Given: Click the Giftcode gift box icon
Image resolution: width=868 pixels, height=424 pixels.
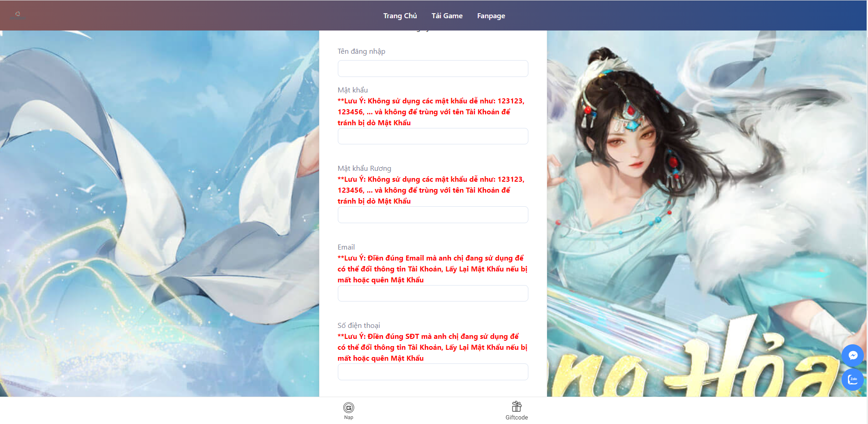Looking at the screenshot, I should tap(517, 406).
